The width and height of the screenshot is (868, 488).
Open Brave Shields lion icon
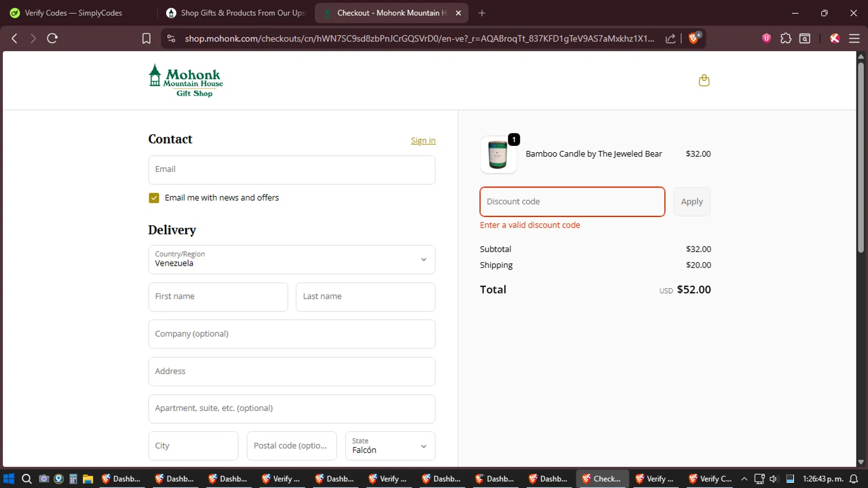(x=694, y=38)
